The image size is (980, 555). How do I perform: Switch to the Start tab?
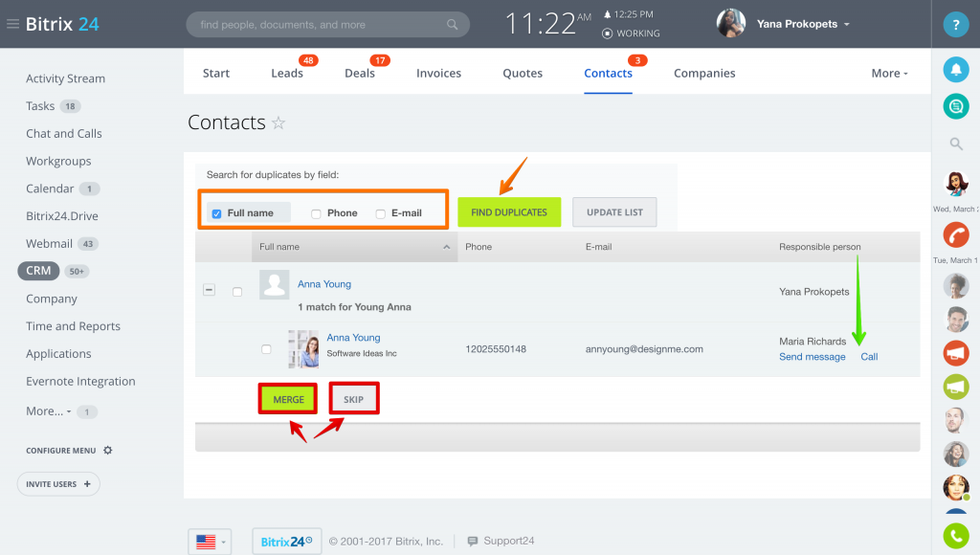pyautogui.click(x=216, y=73)
